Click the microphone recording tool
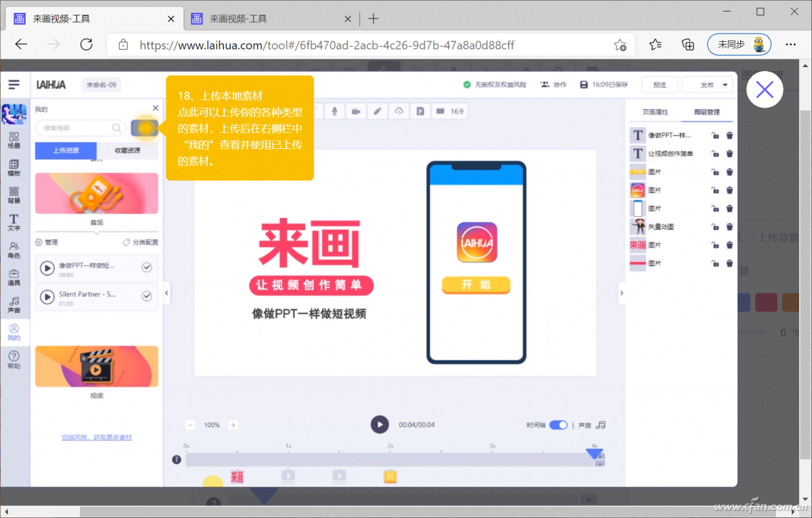This screenshot has height=518, width=812. pos(334,111)
